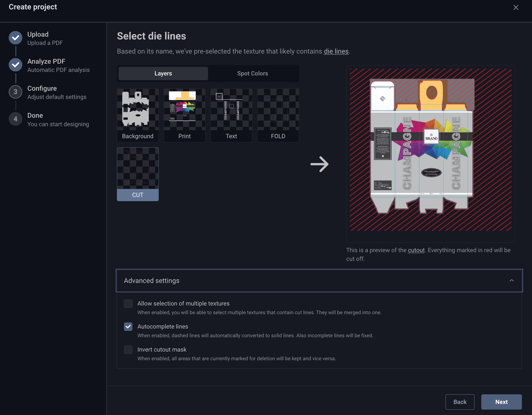Screen dimensions: 532x415
Task: Select the Background layer thumbnail
Action: tap(138, 115)
